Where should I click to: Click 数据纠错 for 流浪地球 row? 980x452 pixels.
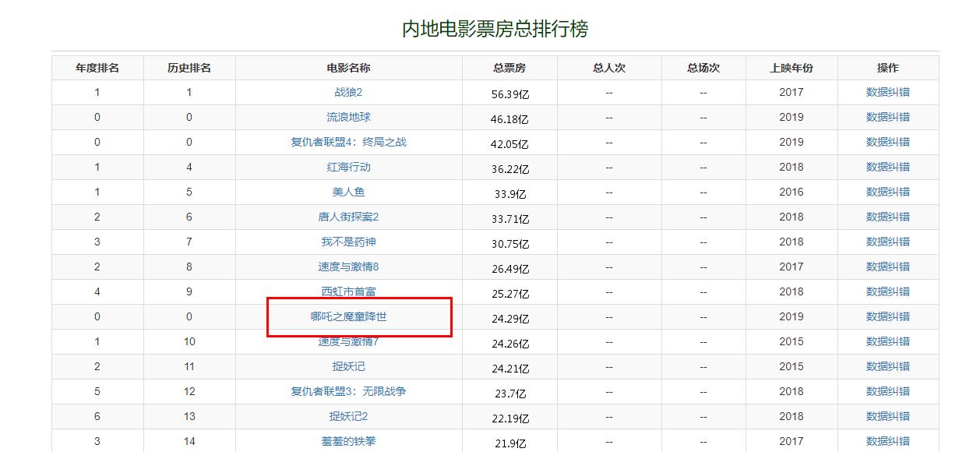tap(888, 117)
